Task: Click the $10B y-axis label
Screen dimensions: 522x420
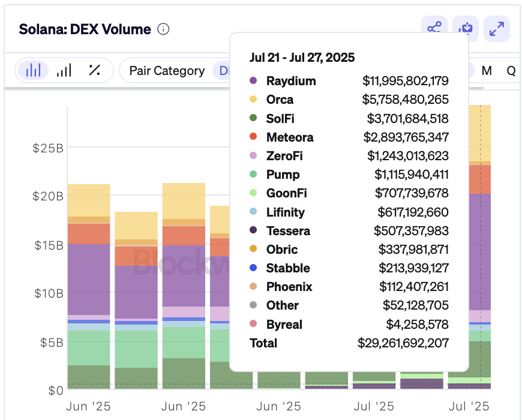Action: point(49,293)
